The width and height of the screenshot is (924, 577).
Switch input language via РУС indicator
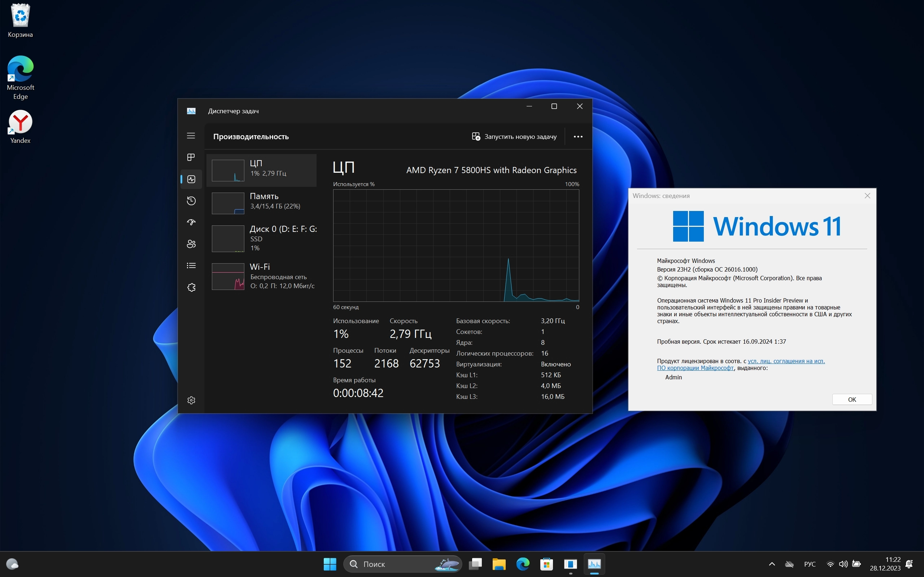coord(810,564)
